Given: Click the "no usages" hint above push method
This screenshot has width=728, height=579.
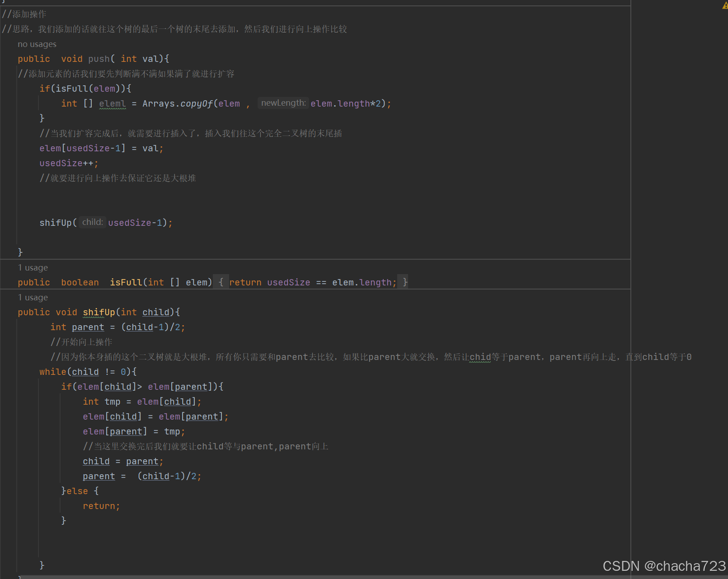Looking at the screenshot, I should pos(37,44).
